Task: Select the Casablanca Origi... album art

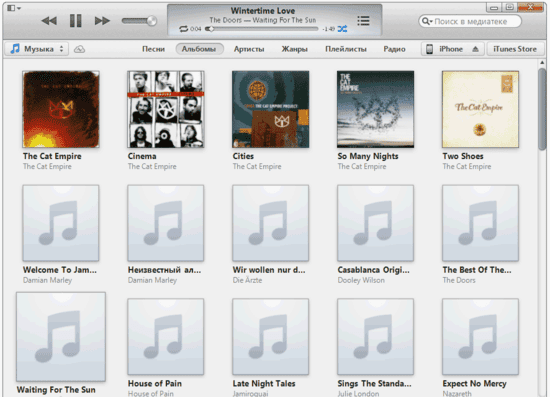Action: [x=375, y=223]
